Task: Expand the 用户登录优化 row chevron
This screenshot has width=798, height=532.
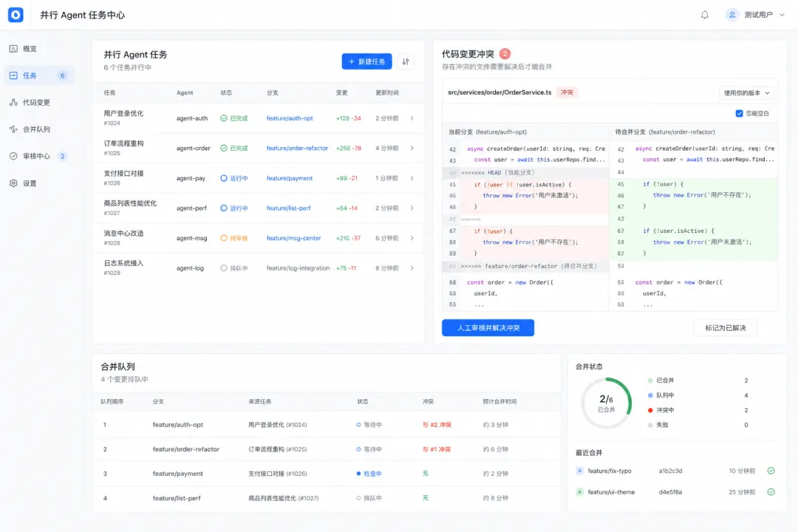Action: coord(412,118)
